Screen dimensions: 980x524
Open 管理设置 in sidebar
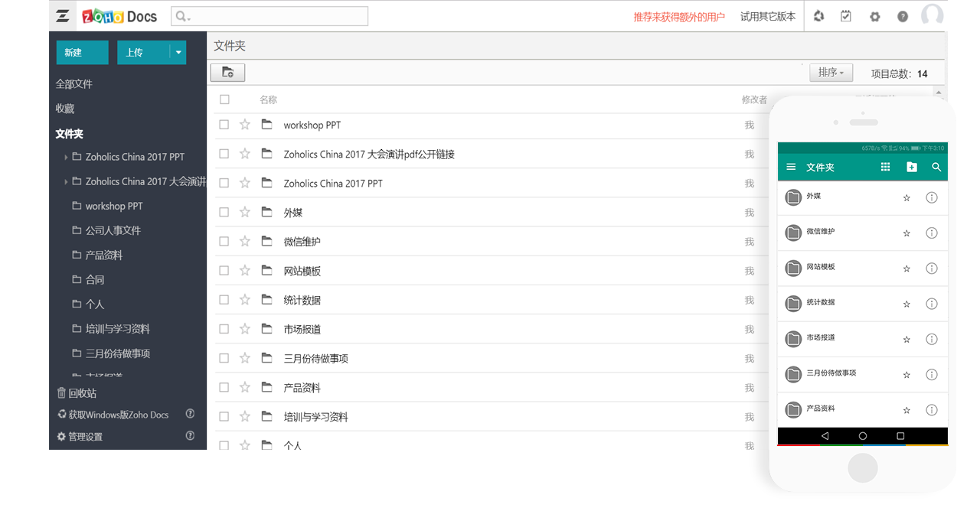(80, 437)
